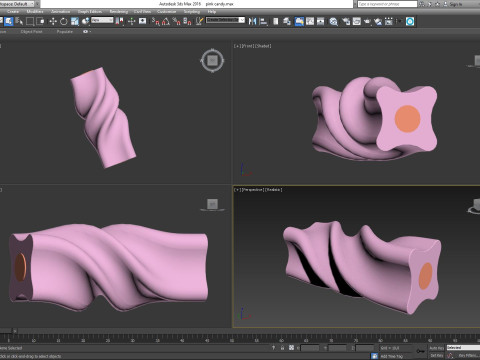480x360 pixels.
Task: Open the Graph Editors menu
Action: click(90, 12)
